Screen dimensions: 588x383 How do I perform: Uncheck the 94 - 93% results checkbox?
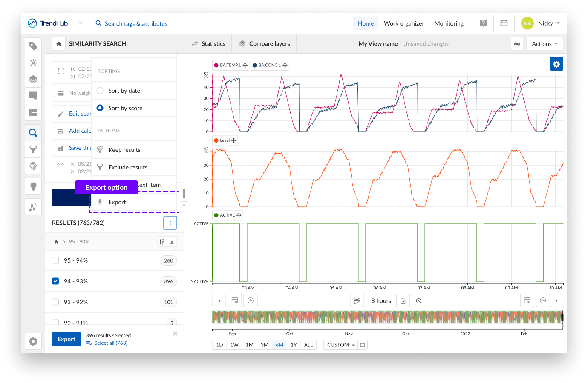55,281
